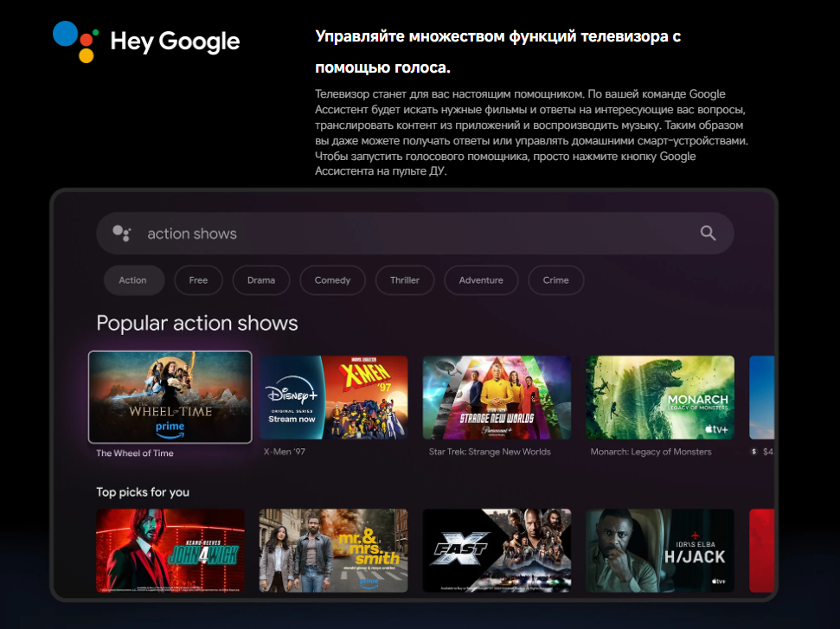
Task: Open Star Trek: Strange New Worlds thumbnail
Action: click(497, 399)
